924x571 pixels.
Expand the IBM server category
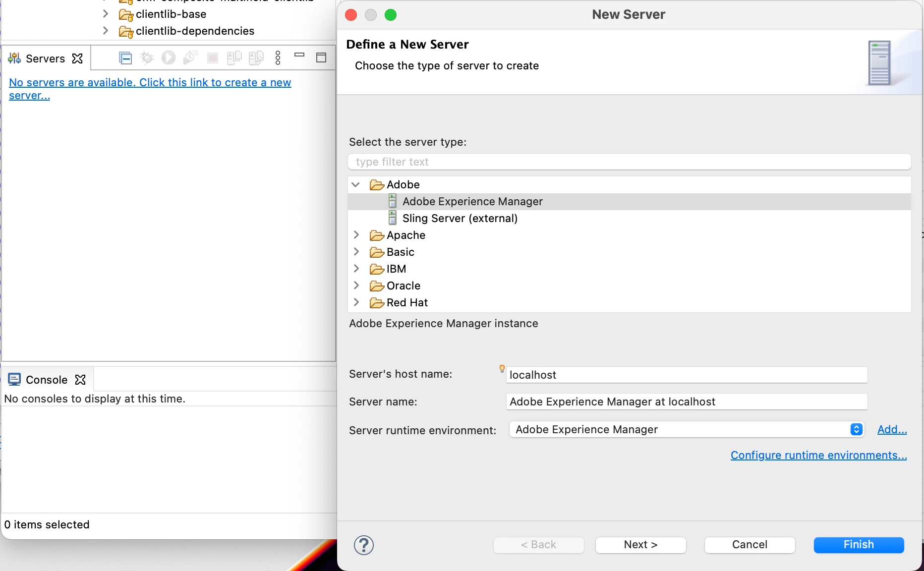356,269
